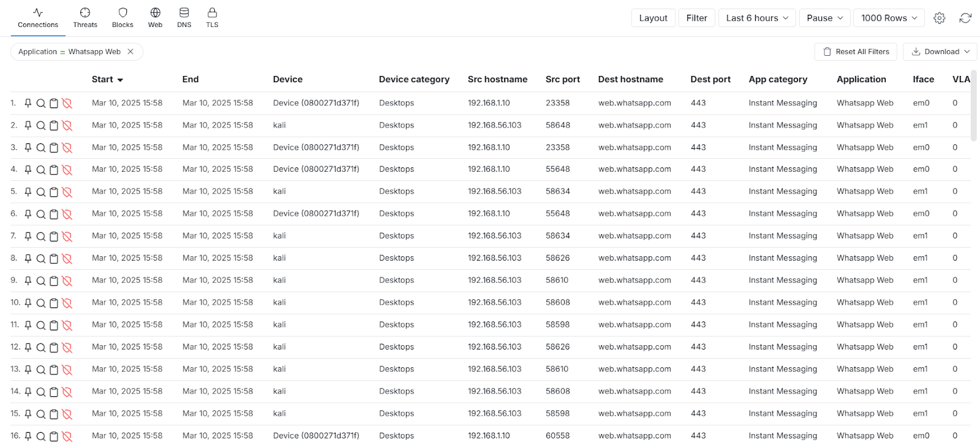Inspect row 14 via magnifier icon
980x447 pixels.
pos(40,392)
